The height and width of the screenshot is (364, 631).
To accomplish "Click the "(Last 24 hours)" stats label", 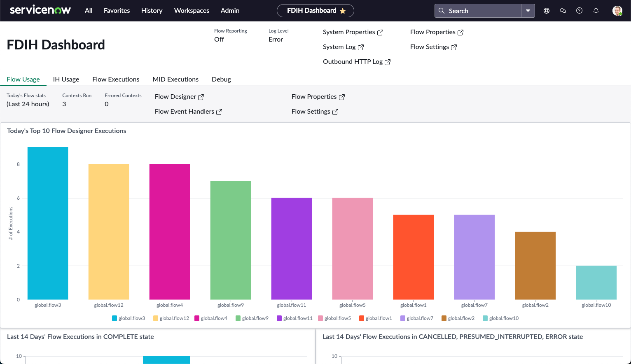I will pyautogui.click(x=28, y=104).
